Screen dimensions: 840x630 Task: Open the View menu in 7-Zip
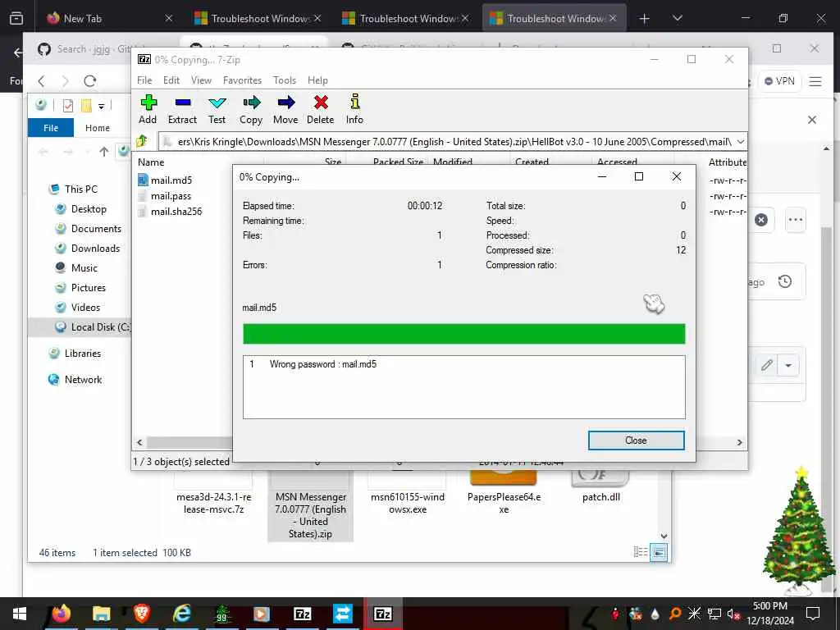coord(202,80)
